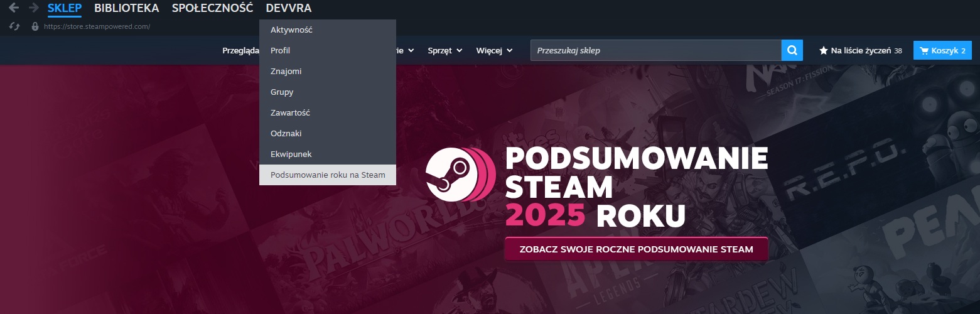The width and height of the screenshot is (980, 314).
Task: Focus the Przeszukaj sklep search field
Action: point(655,50)
